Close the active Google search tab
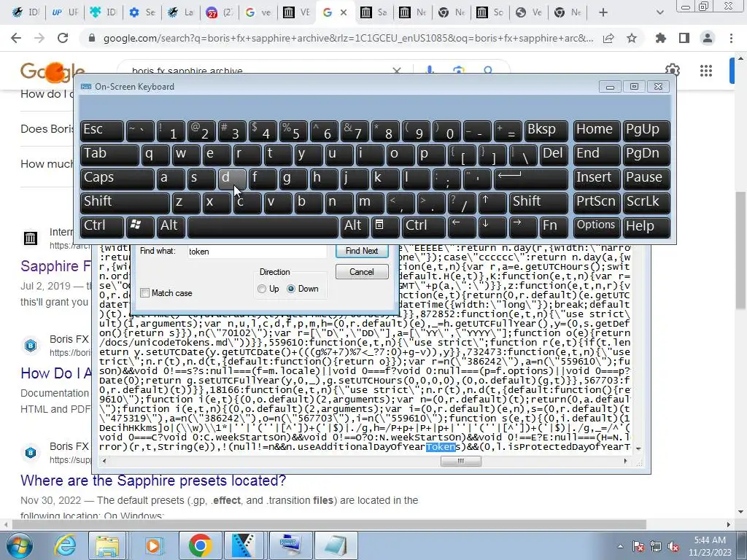 click(344, 12)
